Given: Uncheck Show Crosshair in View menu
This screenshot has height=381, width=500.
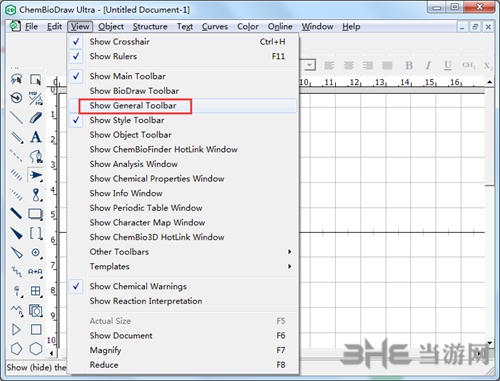Looking at the screenshot, I should point(182,42).
